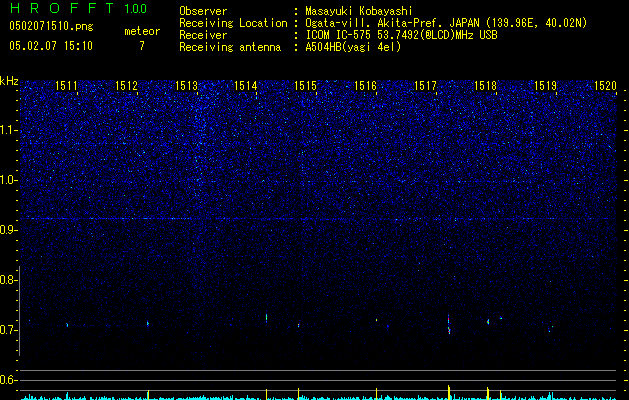This screenshot has height=400, width=629.
Task: Click the meteor echo just after 1514
Action: click(266, 318)
